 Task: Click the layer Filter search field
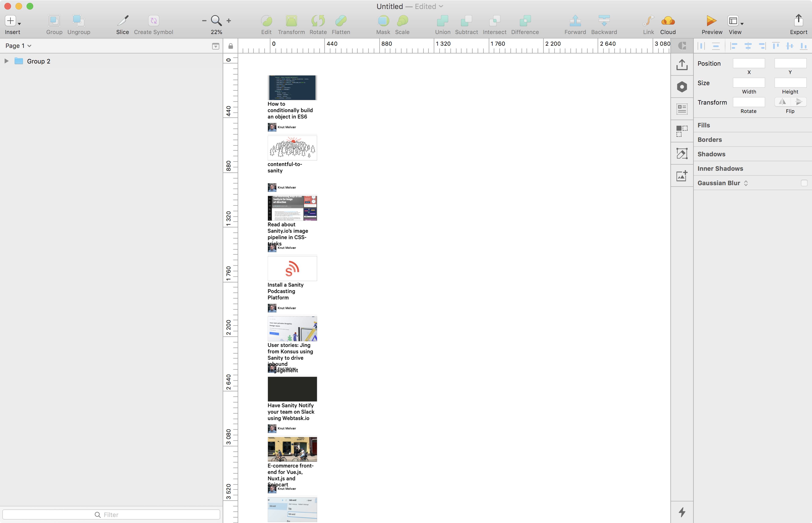111,515
